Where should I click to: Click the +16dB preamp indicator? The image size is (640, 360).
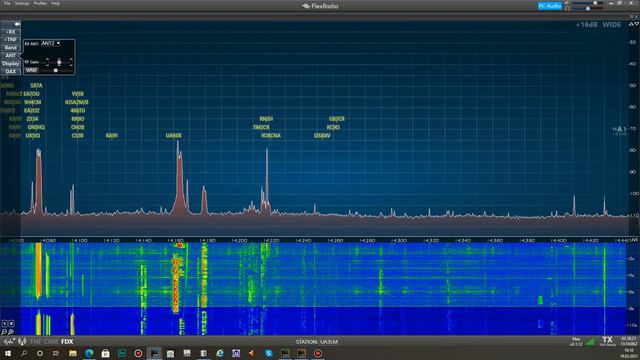587,25
